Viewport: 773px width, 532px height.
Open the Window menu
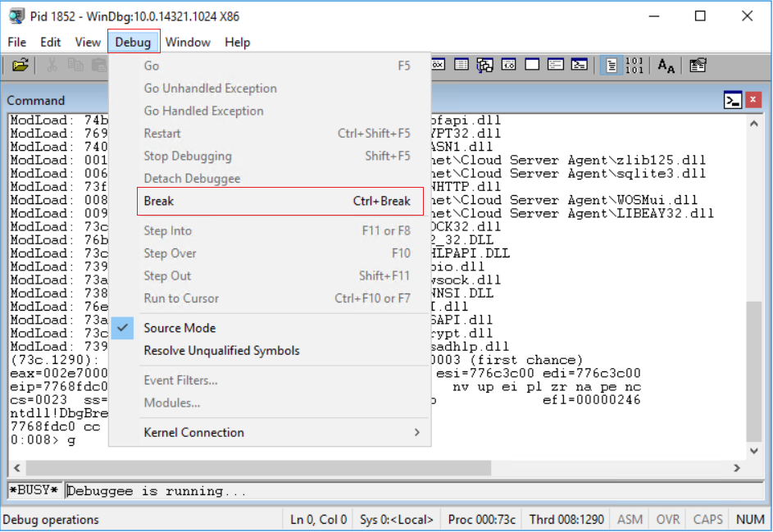(188, 42)
